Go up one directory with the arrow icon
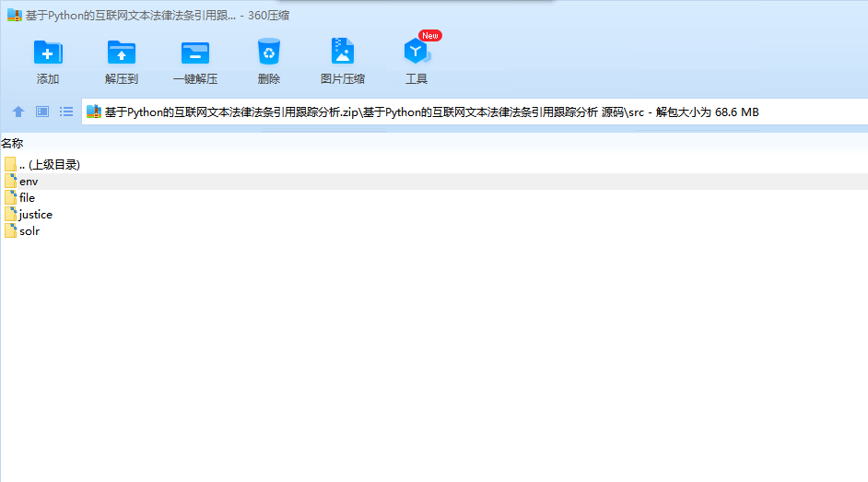Viewport: 868px width, 482px height. [x=18, y=112]
